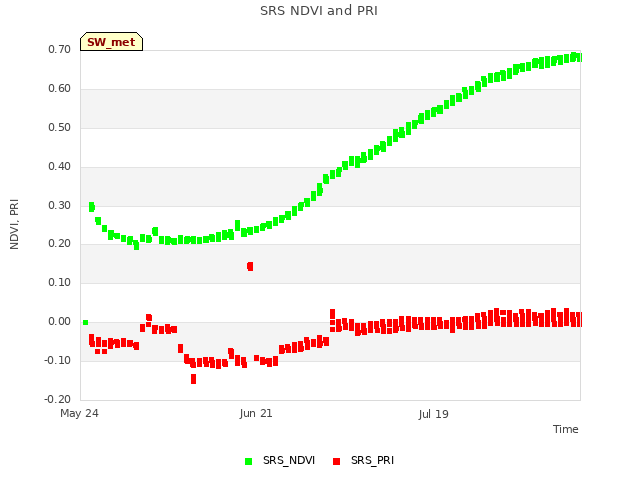Viewport: 640px width, 480px height.
Task: Click the Jun 21 date tick label
Action: [256, 413]
